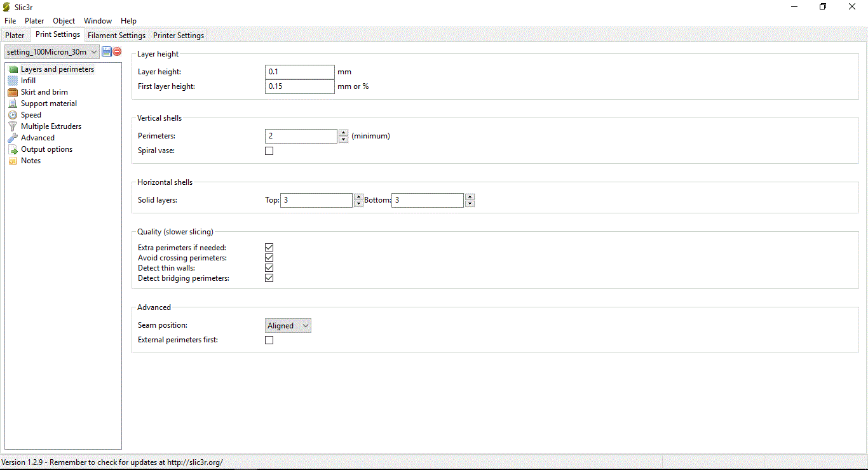Screen dimensions: 868x470
Task: Open the Seam position Aligned dropdown
Action: pos(288,326)
